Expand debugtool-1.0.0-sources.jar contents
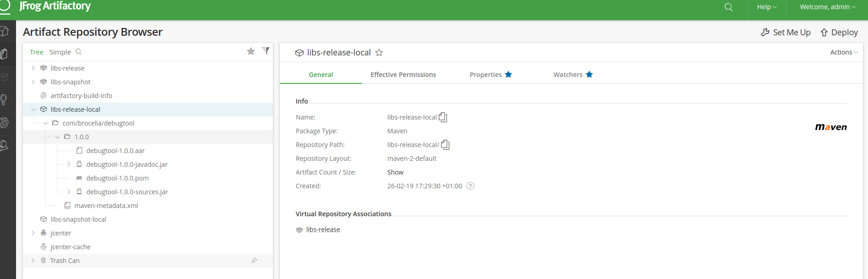Viewport: 868px width, 279px height. pos(69,191)
